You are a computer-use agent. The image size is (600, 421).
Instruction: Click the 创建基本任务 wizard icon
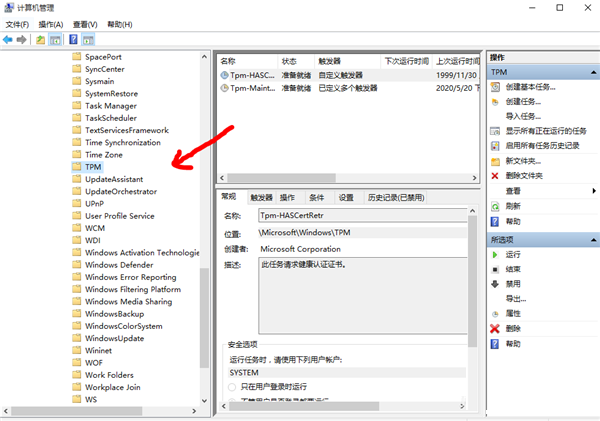coord(495,87)
